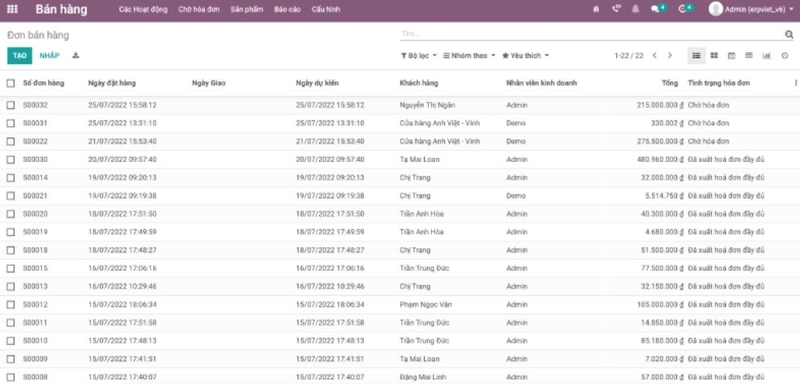Image resolution: width=800 pixels, height=384 pixels.
Task: Open the Sản phẩm menu
Action: 246,9
